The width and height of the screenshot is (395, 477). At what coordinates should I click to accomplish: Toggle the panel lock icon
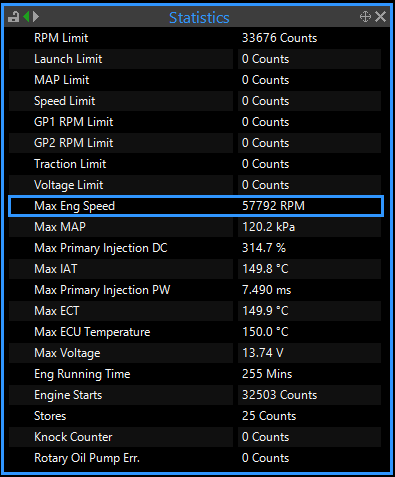(13, 17)
